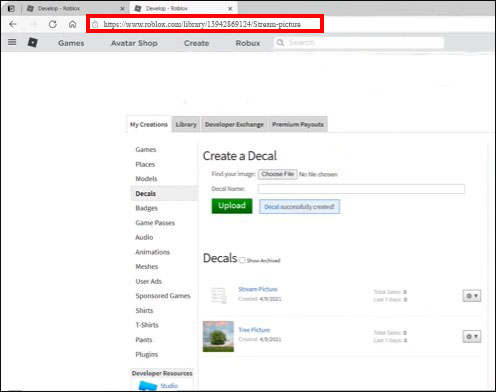Go to browser home icon
Screen dimensions: 496x392
click(x=72, y=24)
